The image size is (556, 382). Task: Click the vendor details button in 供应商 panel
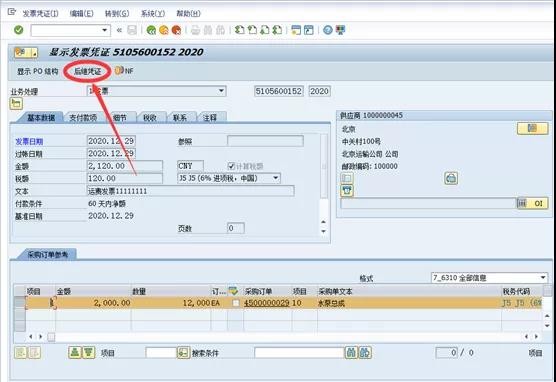click(x=532, y=128)
